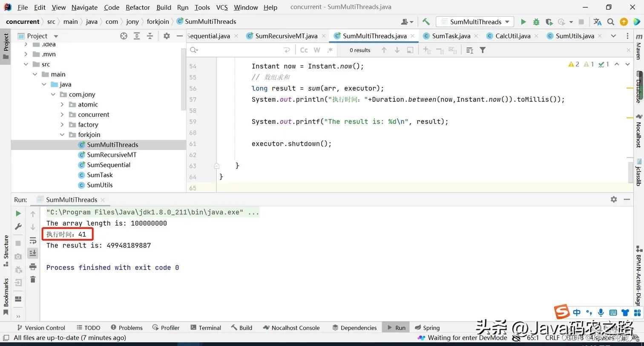The width and height of the screenshot is (644, 346).
Task: Collapse the forkjoin package
Action: (x=62, y=135)
